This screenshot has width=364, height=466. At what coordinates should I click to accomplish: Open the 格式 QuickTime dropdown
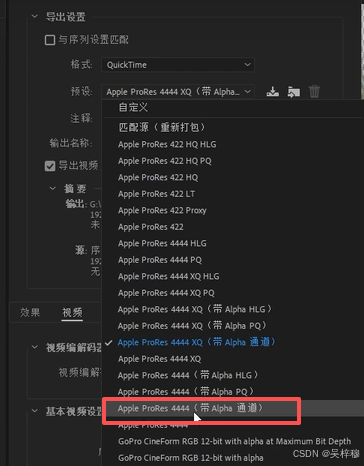178,65
